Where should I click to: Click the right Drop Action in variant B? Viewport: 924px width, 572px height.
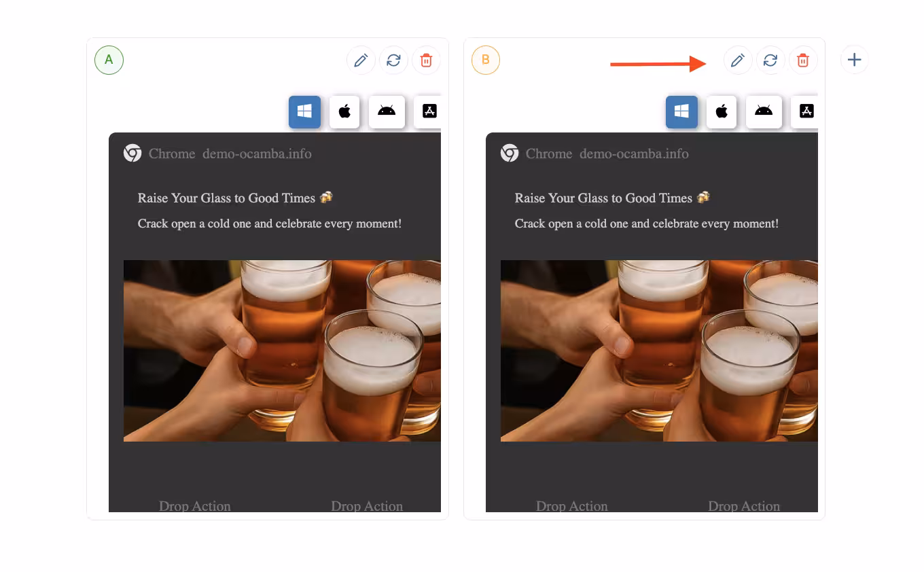coord(744,506)
